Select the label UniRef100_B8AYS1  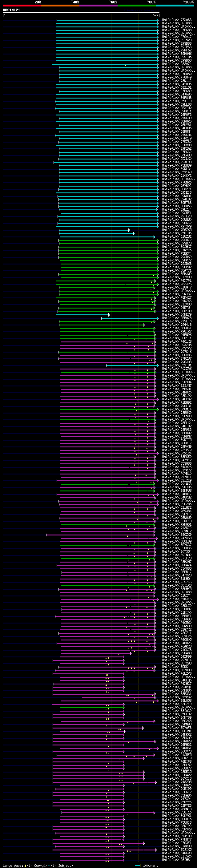177,270
